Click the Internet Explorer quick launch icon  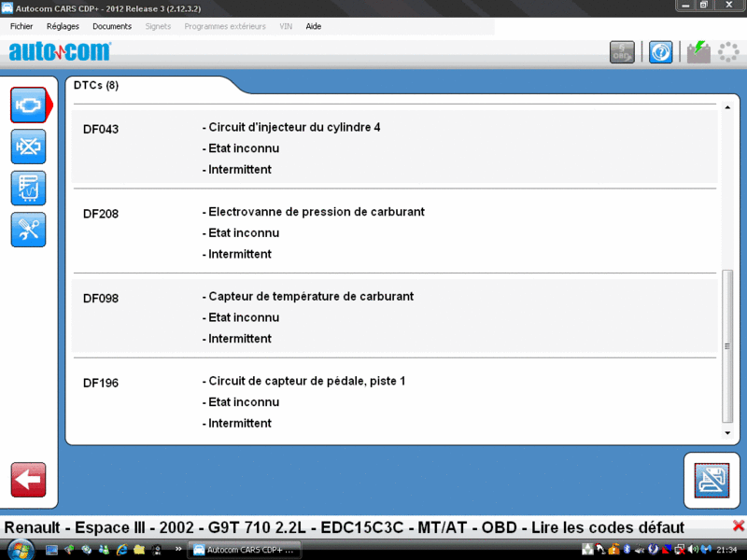click(x=121, y=550)
